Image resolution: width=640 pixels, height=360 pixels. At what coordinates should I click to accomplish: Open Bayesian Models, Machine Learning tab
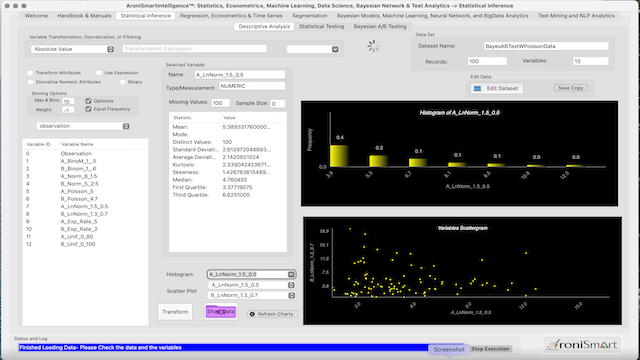(x=432, y=16)
